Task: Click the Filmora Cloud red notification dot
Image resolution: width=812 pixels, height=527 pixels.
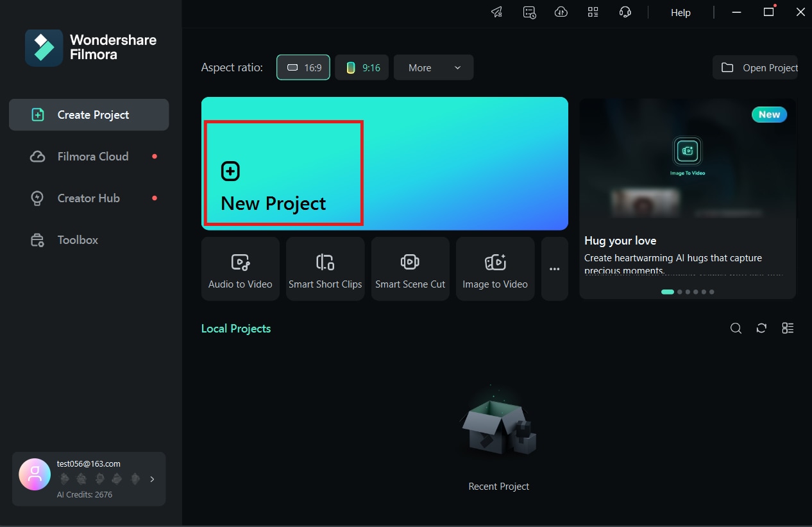Action: pos(155,157)
